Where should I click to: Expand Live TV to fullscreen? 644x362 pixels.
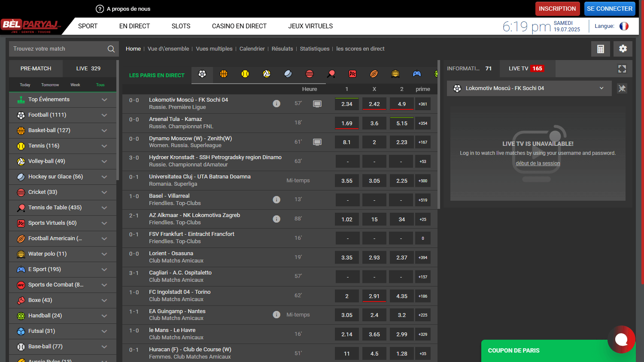[622, 69]
